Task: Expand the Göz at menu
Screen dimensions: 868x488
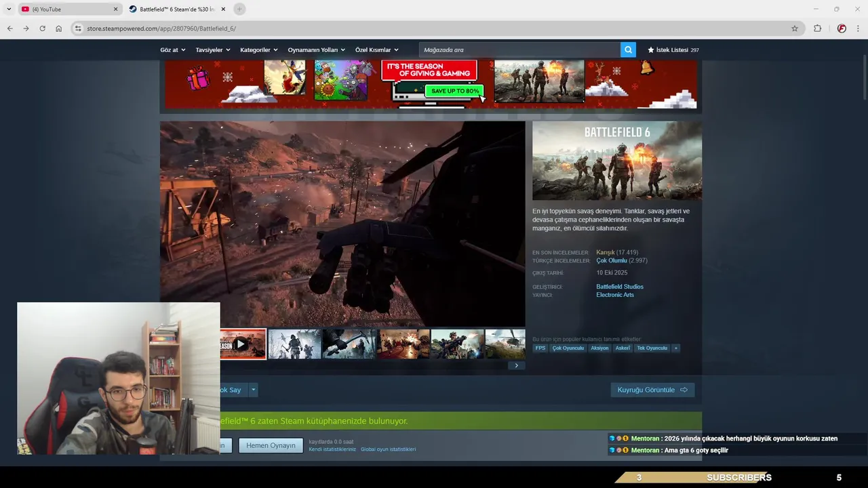Action: coord(173,49)
